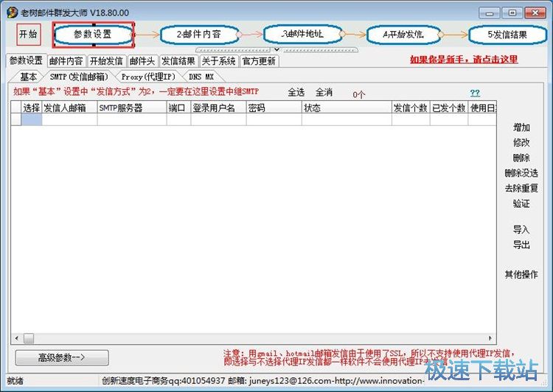Screen dimensions: 553x392
Task: Click the ?? help link
Action: [x=475, y=93]
